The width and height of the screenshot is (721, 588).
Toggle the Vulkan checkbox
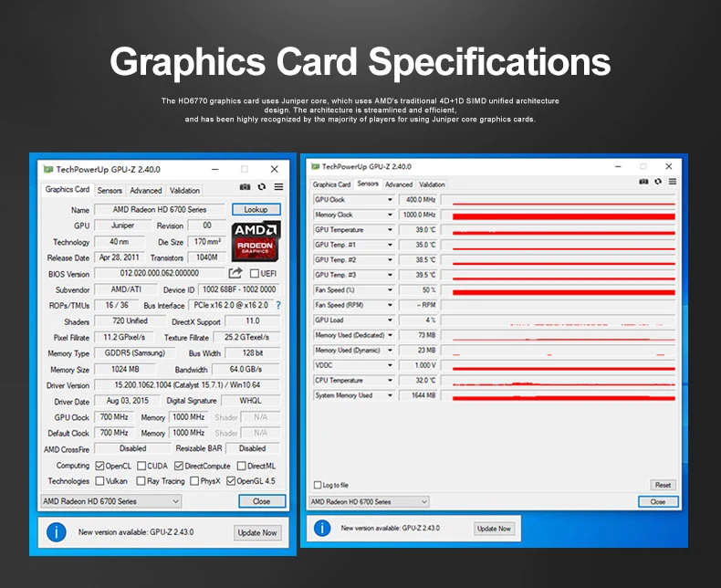pyautogui.click(x=99, y=481)
